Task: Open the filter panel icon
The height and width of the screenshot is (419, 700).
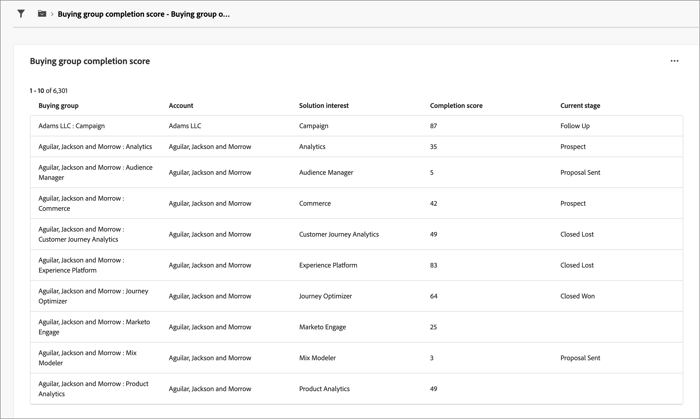Action: (x=21, y=14)
